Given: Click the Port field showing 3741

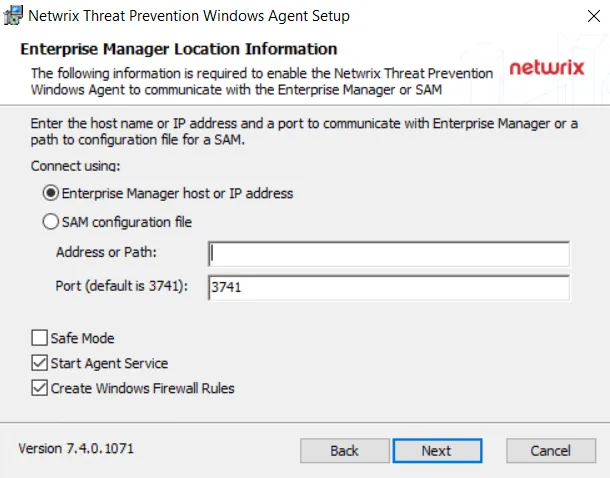Looking at the screenshot, I should click(x=389, y=288).
